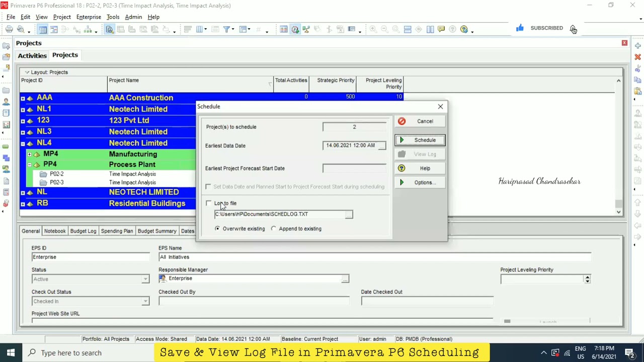Click the online help globe icon
644x362 pixels.
click(x=464, y=30)
